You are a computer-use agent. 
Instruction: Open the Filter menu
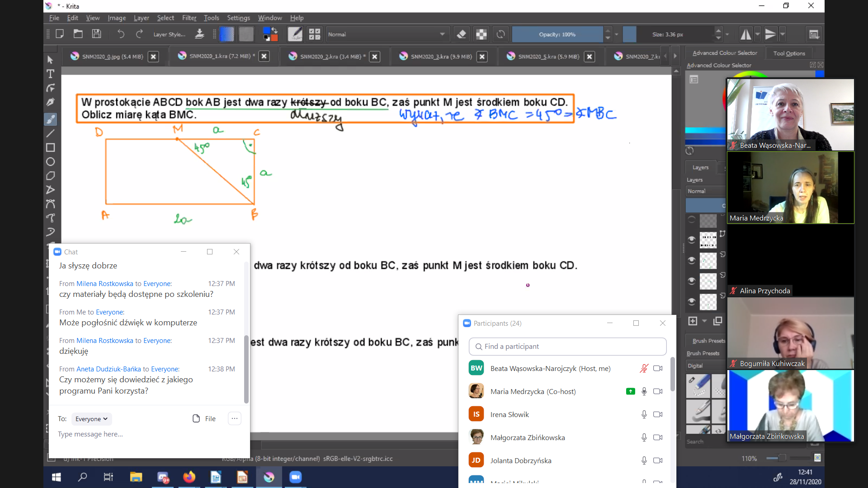coord(189,18)
